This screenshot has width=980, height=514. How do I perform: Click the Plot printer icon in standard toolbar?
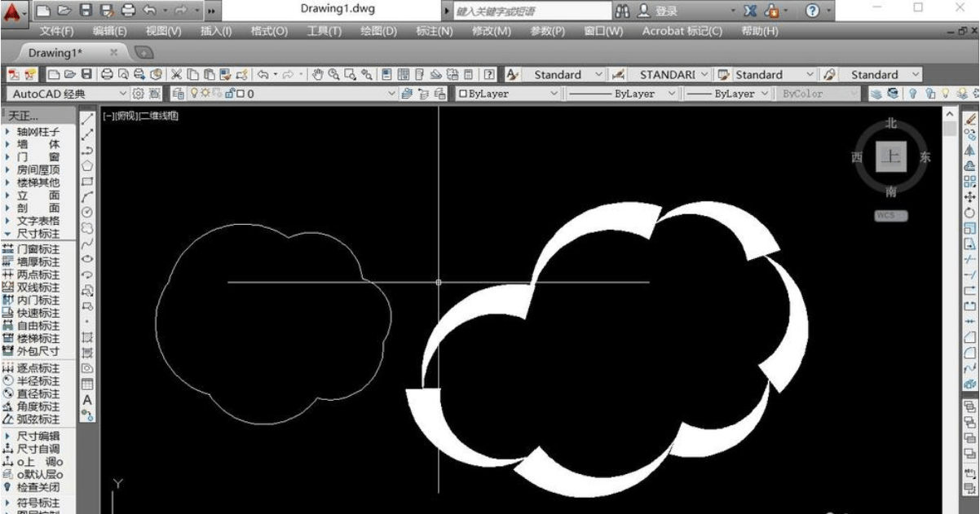[x=108, y=75]
